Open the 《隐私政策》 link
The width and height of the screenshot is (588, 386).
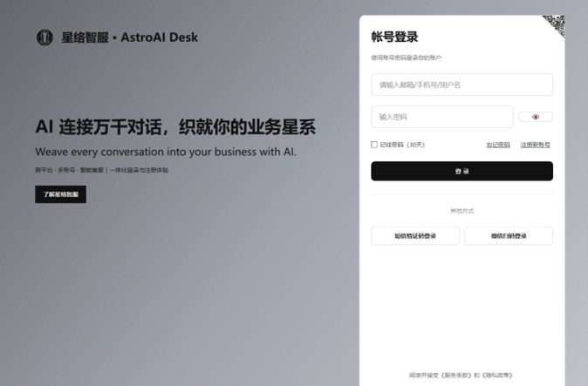click(x=497, y=376)
